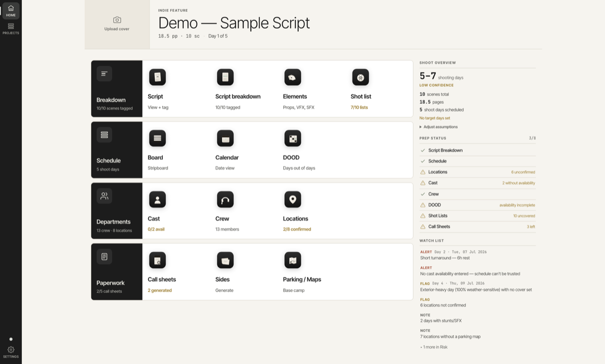Image resolution: width=605 pixels, height=364 pixels.
Task: Click '2 generated' under Call sheets
Action: (x=160, y=291)
